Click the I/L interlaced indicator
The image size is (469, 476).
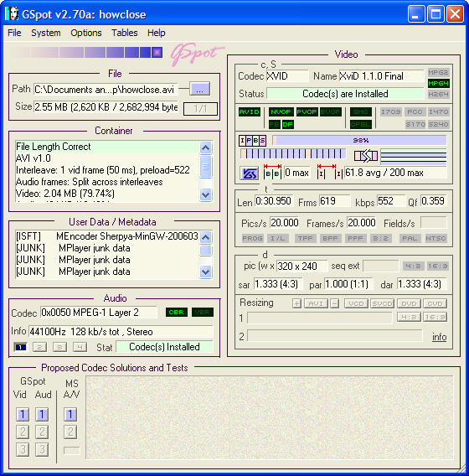[277, 238]
